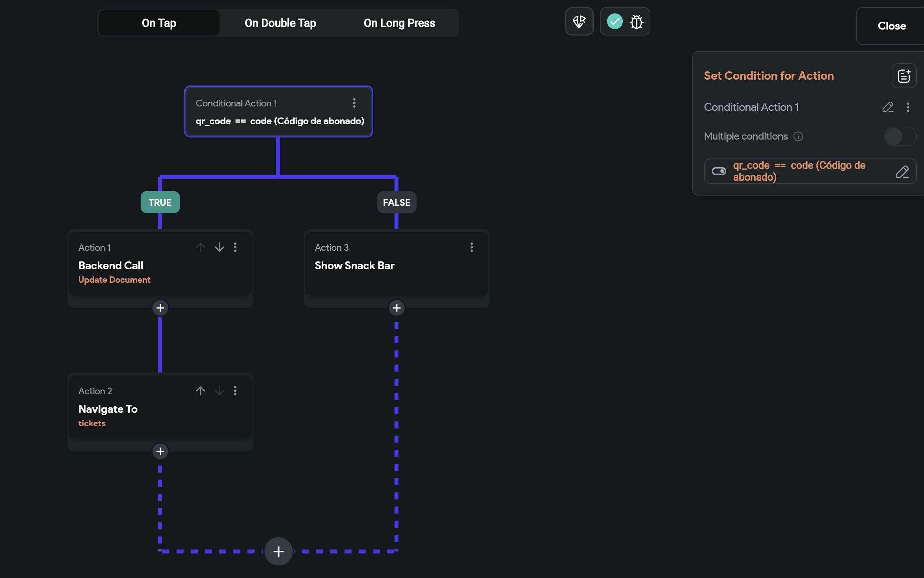Open Action 3 three-dot options menu

(471, 247)
